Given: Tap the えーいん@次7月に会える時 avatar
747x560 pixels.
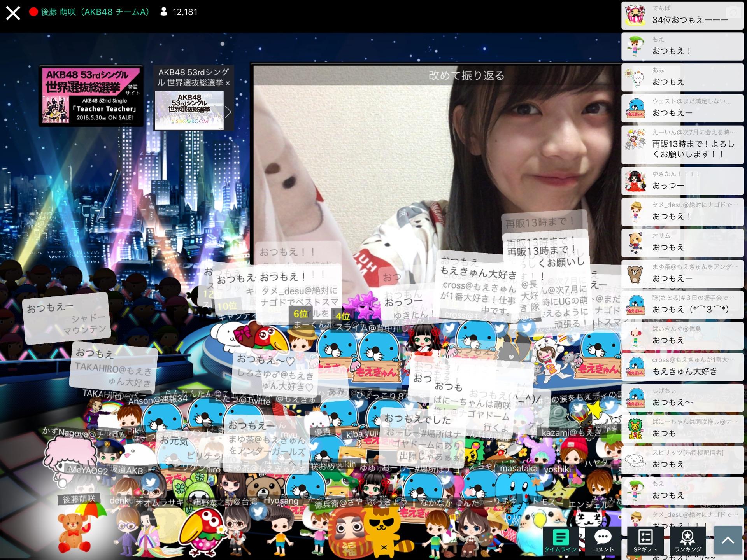Looking at the screenshot, I should coord(636,140).
